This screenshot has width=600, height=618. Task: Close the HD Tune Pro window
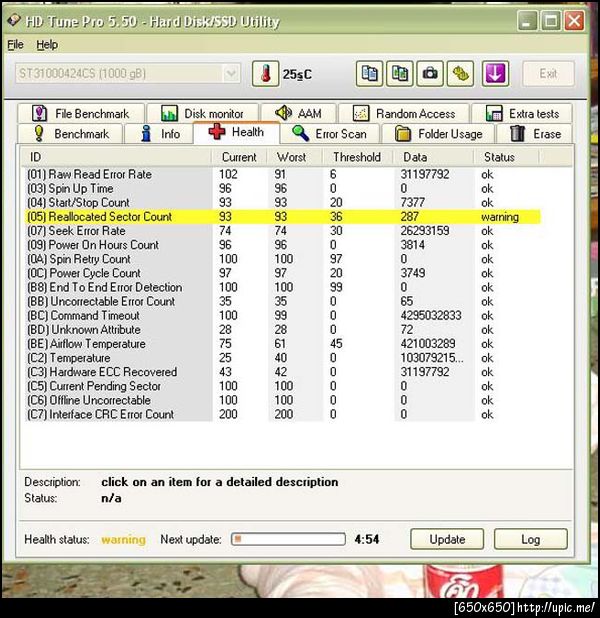[x=574, y=20]
